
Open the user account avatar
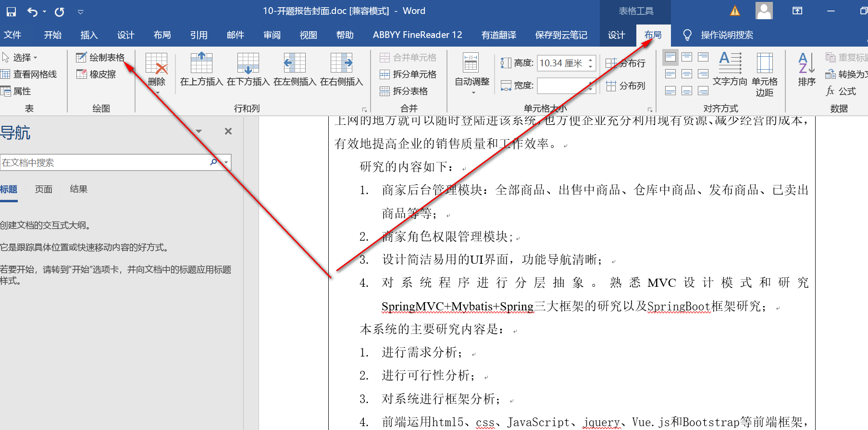(x=764, y=11)
